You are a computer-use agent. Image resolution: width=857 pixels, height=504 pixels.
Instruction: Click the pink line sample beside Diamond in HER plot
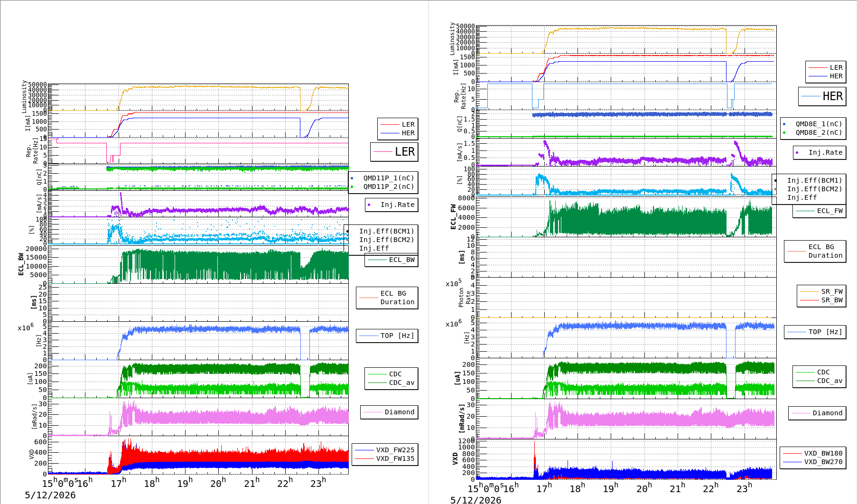[801, 413]
